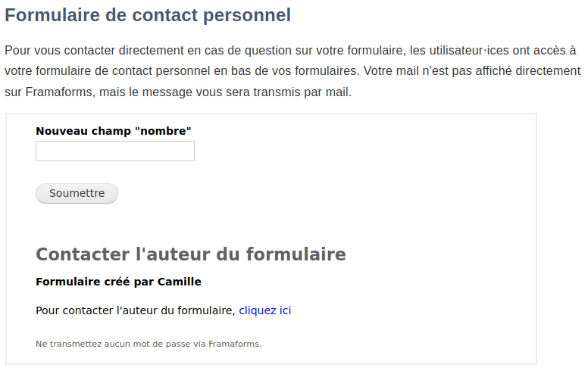Click the "Formulaire créé par Camille" line

point(118,282)
